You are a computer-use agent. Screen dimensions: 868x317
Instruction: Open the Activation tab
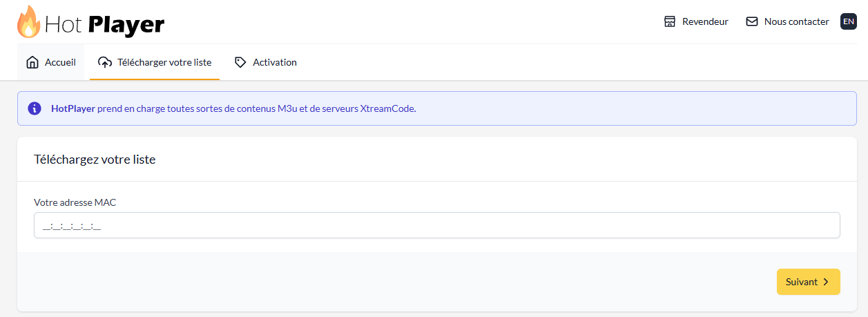tap(266, 62)
